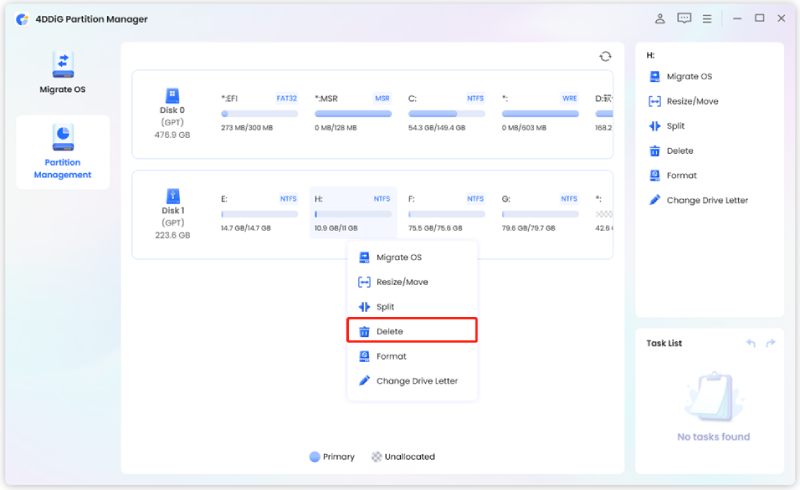Click the F: partition usage bar
Image resolution: width=800 pixels, height=490 pixels.
446,214
